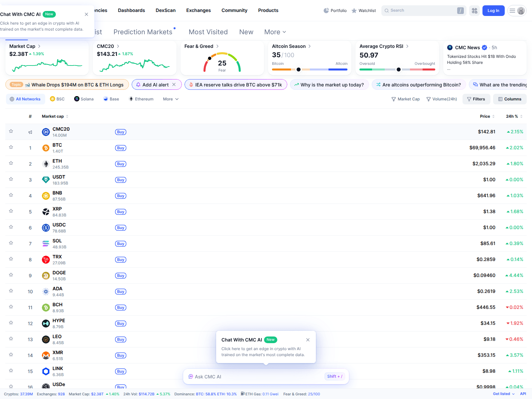Click the XRP coin logo
Screen dimensions: 532x399
pyautogui.click(x=46, y=212)
